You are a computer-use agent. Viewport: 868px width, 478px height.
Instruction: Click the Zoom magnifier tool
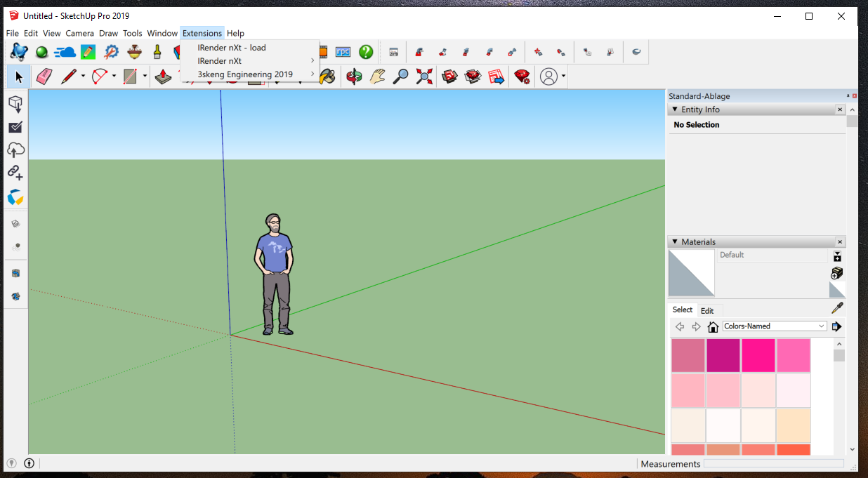pyautogui.click(x=400, y=77)
